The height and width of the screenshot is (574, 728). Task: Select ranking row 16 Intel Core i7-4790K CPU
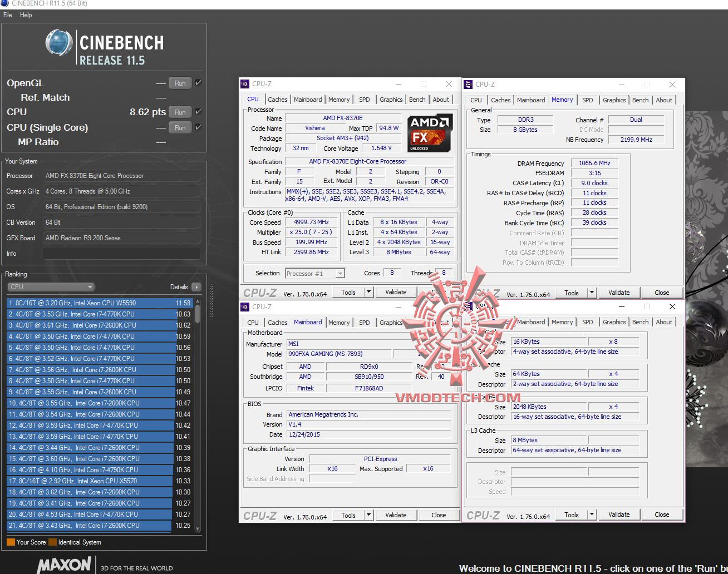[x=99, y=470]
